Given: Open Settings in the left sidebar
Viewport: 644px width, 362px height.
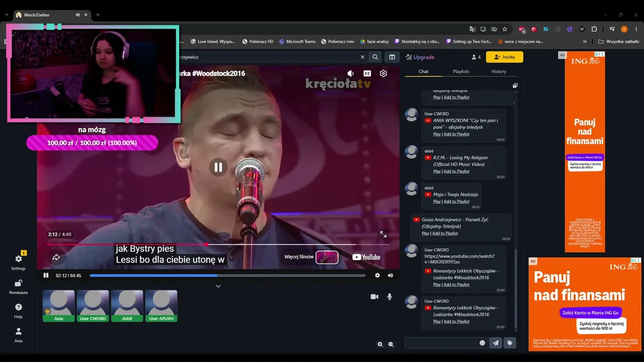Looking at the screenshot, I should tap(19, 261).
